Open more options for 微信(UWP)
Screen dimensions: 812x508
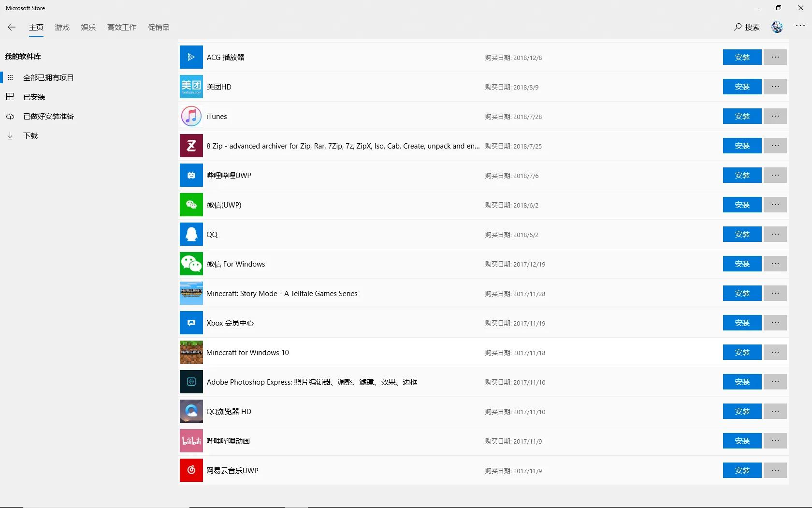point(775,205)
